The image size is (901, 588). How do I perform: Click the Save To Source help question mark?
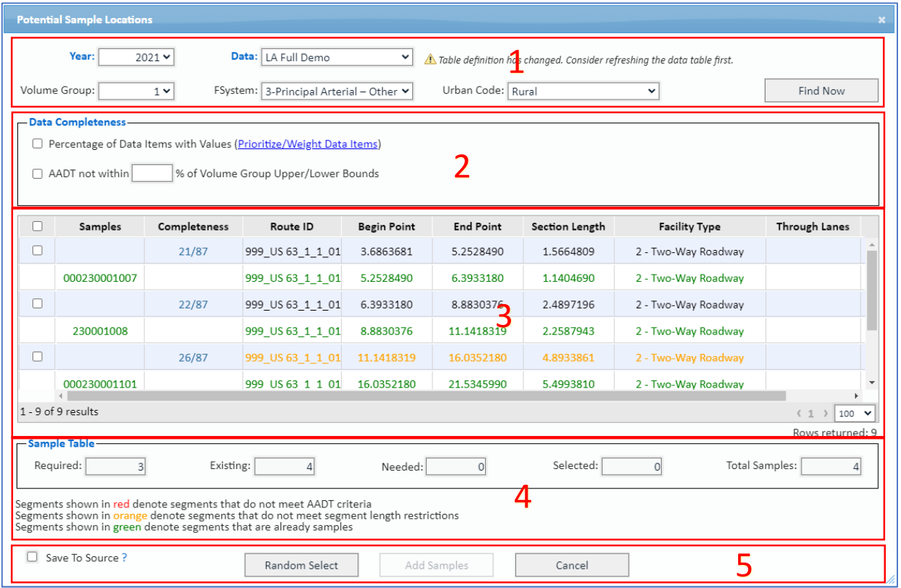(x=124, y=557)
